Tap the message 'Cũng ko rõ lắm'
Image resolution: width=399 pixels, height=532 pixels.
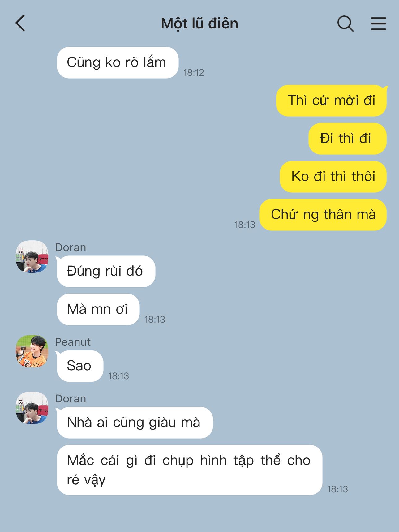pos(118,62)
